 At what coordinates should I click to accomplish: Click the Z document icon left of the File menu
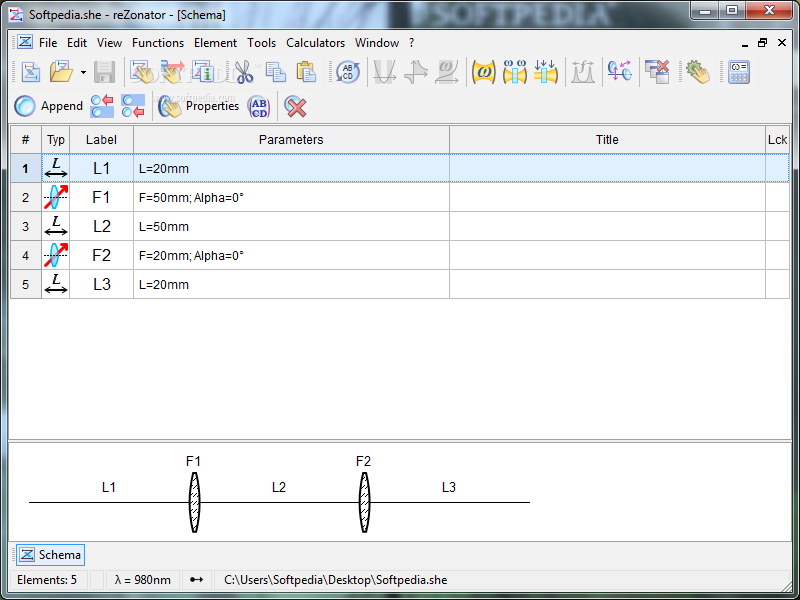[x=24, y=42]
